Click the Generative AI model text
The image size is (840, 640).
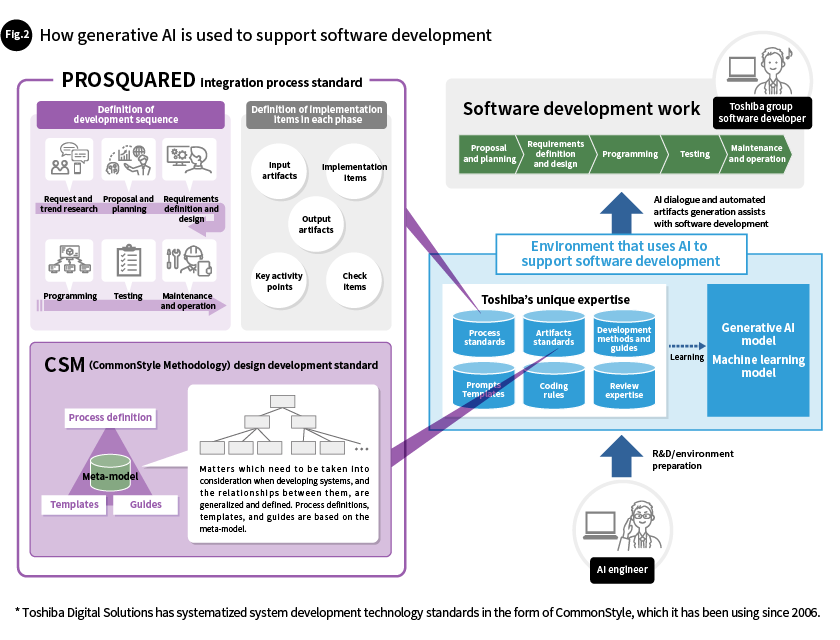(x=758, y=334)
